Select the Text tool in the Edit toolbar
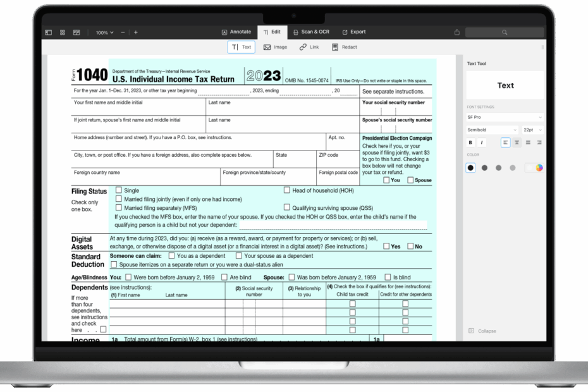This screenshot has height=392, width=588. (x=241, y=46)
